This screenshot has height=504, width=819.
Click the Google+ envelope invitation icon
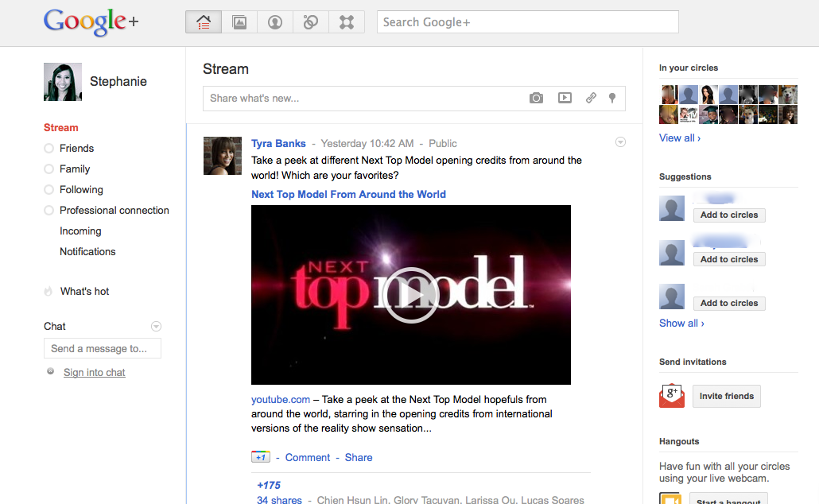[x=672, y=396]
